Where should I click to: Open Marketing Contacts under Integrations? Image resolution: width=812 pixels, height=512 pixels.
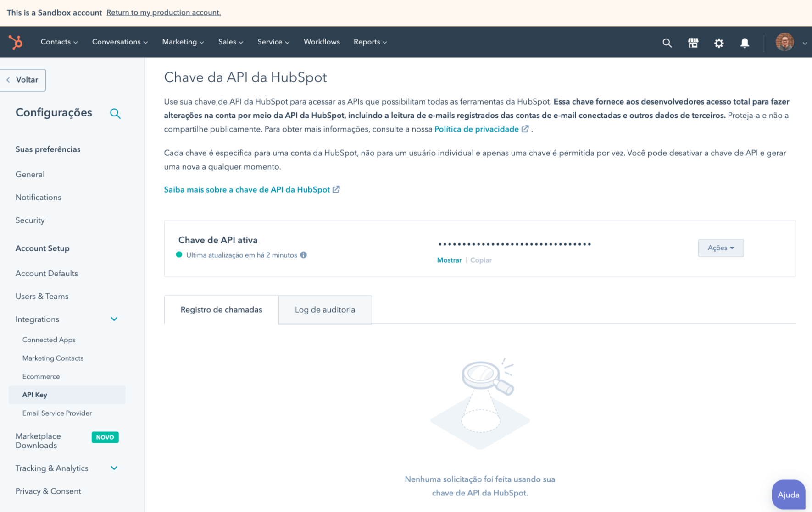pyautogui.click(x=53, y=358)
